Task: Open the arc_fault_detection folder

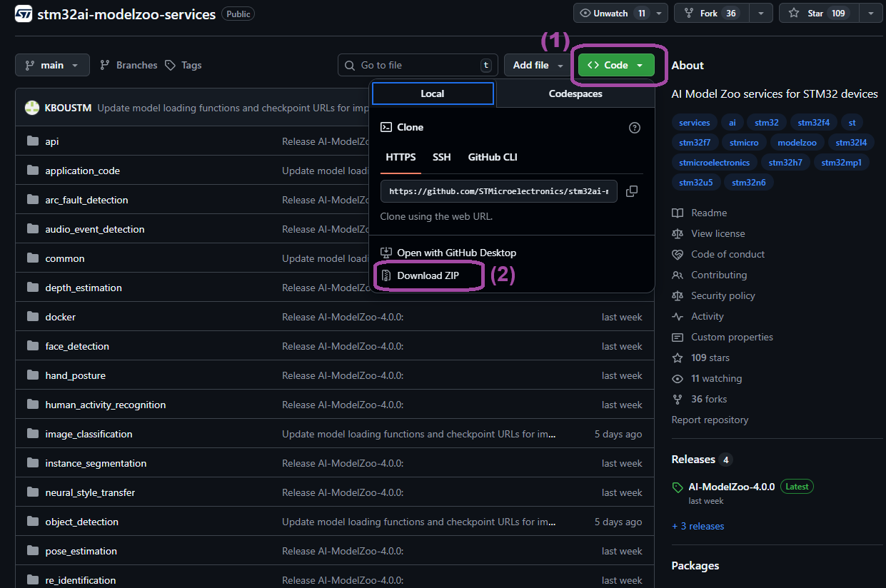Action: (87, 200)
